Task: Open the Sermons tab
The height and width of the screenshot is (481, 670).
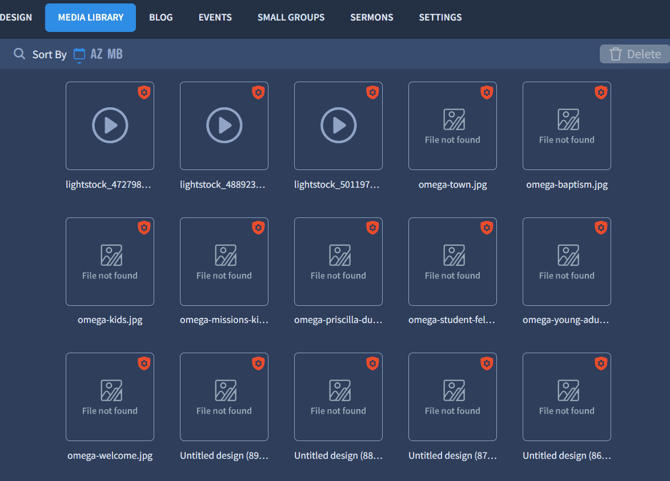Action: 371,17
